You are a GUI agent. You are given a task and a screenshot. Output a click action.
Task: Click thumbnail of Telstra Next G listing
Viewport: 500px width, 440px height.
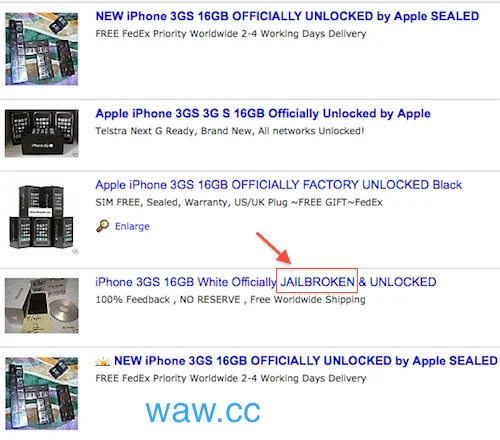pos(42,133)
